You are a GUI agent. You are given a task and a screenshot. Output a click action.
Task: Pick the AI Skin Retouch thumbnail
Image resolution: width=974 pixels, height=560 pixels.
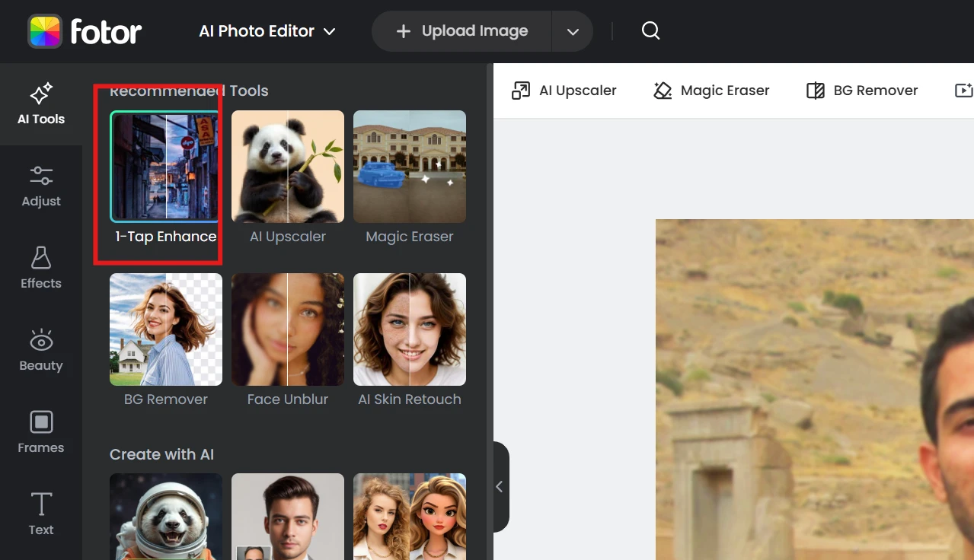[x=410, y=329]
